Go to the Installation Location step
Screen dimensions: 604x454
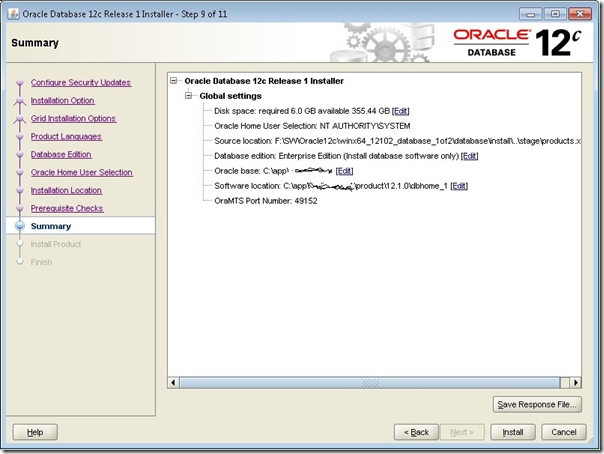coord(66,190)
